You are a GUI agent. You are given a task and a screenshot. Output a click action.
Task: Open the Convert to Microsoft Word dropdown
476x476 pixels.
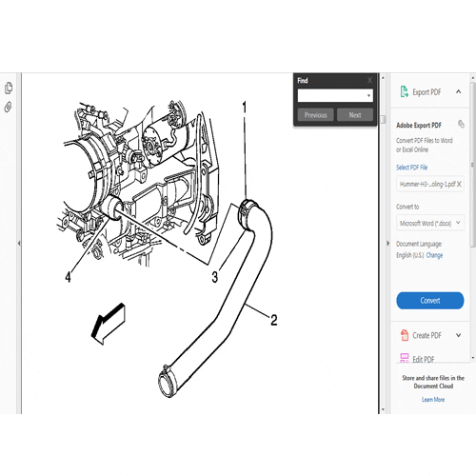(430, 223)
